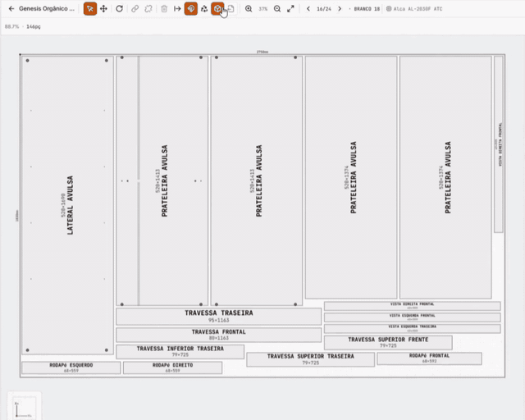The height and width of the screenshot is (420, 525).
Task: Click the arrow-from-bar align icon
Action: (x=177, y=9)
